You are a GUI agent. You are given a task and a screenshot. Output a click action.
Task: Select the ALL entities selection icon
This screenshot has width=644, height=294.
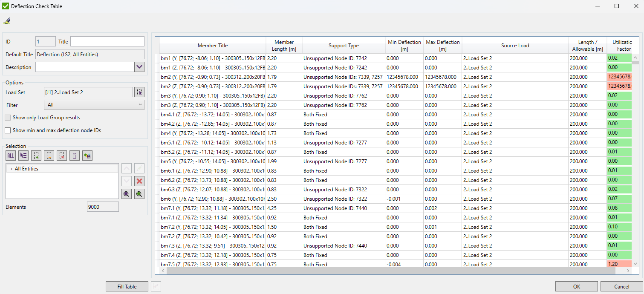[x=10, y=156]
